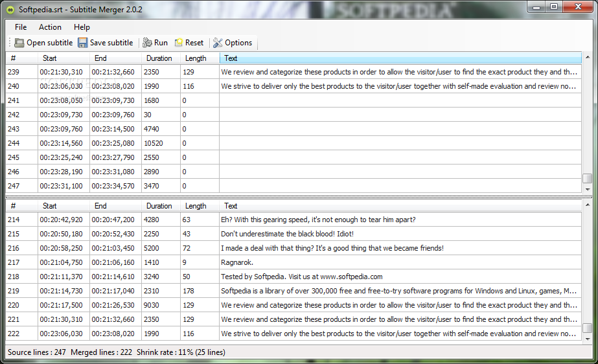This screenshot has height=364, width=598.
Task: Select row 246 with duration 2890
Action: click(293, 172)
